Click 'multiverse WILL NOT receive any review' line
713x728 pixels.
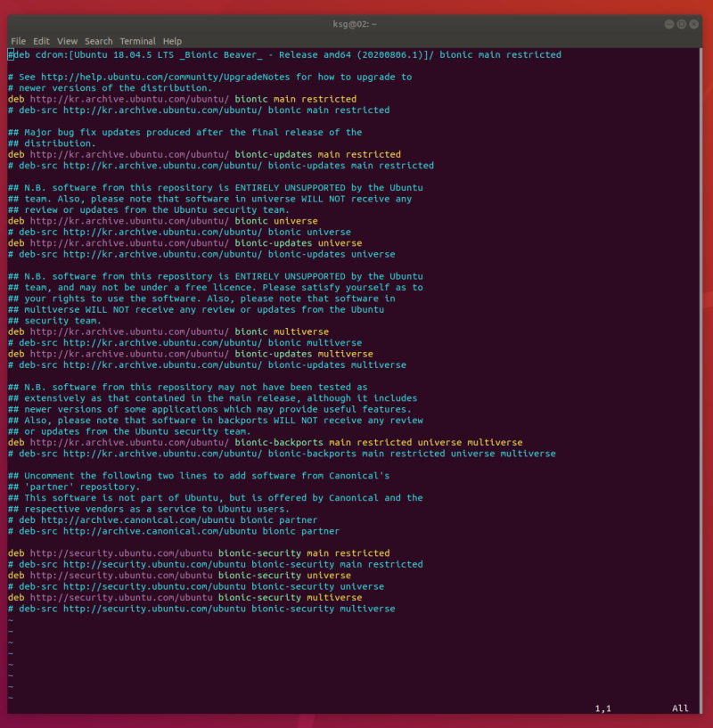pos(196,310)
